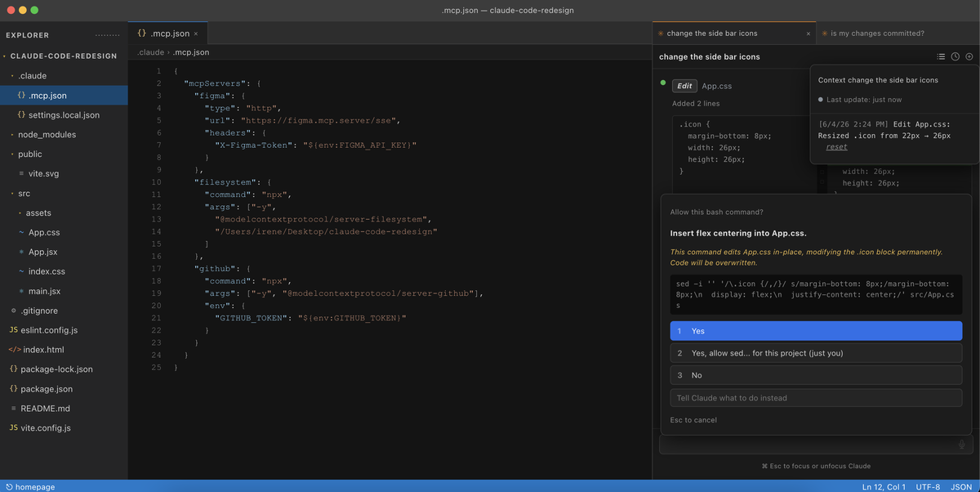
Task: Close the 'change the side bar icons' tab
Action: coord(808,34)
